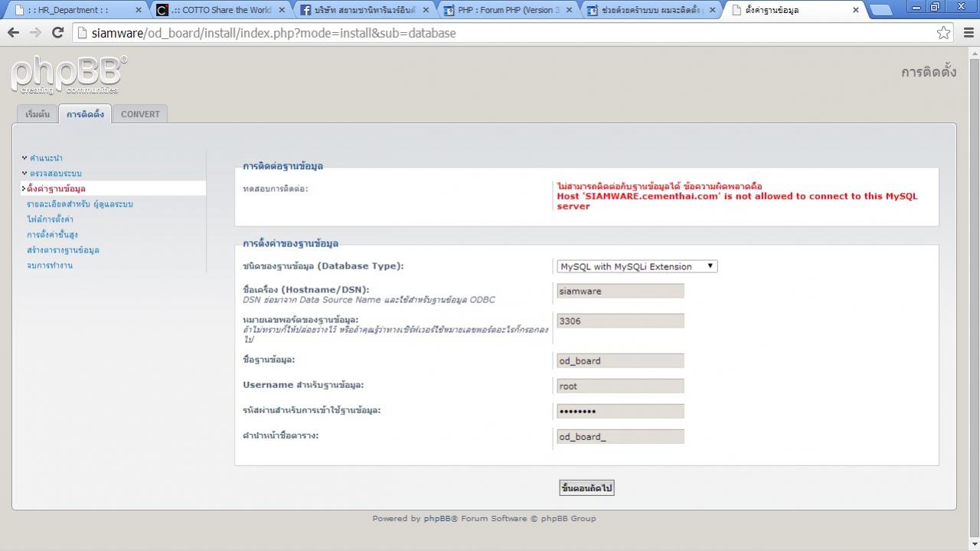Open the CONVERT installer tab
Screen dimensions: 980x551
(140, 114)
